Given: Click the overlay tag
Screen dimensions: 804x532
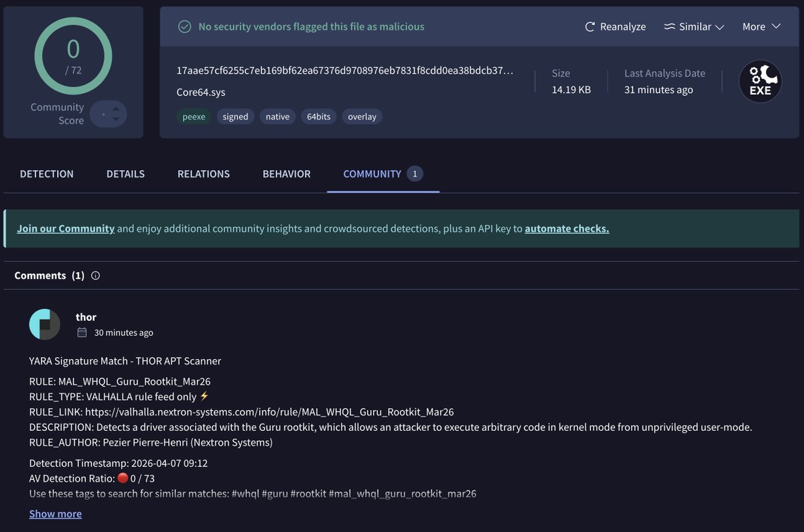Looking at the screenshot, I should coord(362,117).
